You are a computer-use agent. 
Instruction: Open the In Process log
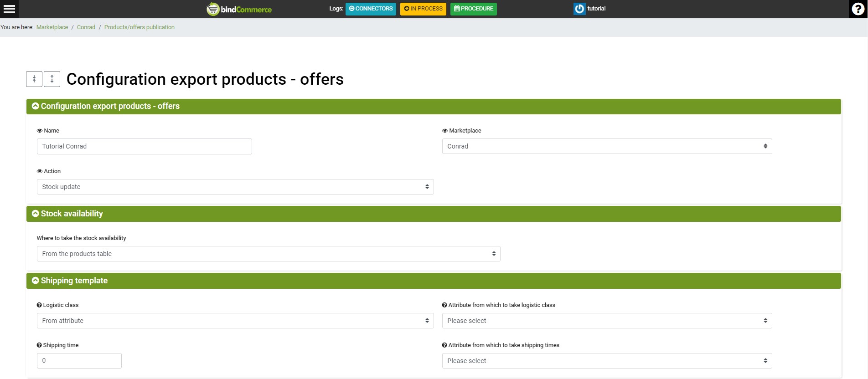click(423, 9)
